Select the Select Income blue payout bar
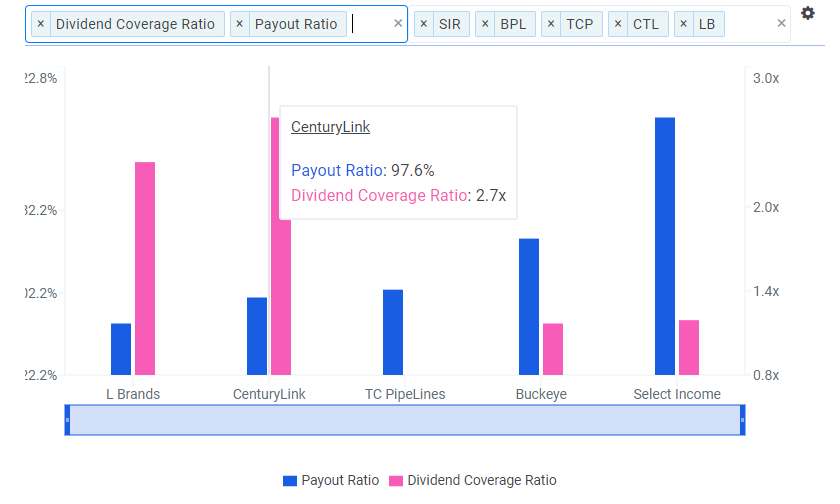Screen dimensions: 840x504 (x=665, y=246)
